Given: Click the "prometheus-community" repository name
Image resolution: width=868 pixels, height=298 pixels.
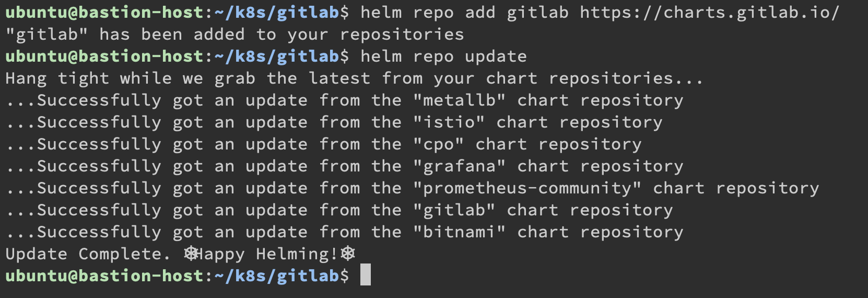Looking at the screenshot, I should point(527,188).
